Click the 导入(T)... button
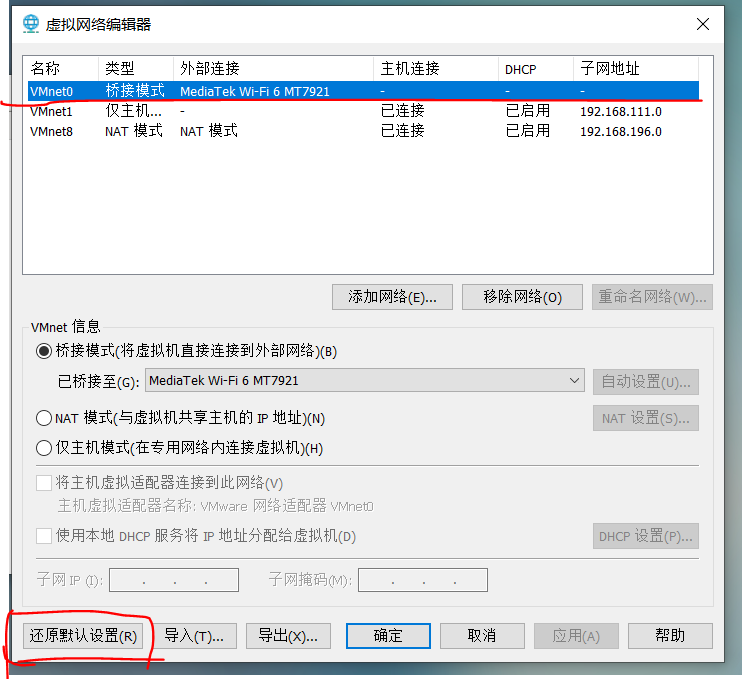This screenshot has width=742, height=679. pos(194,636)
